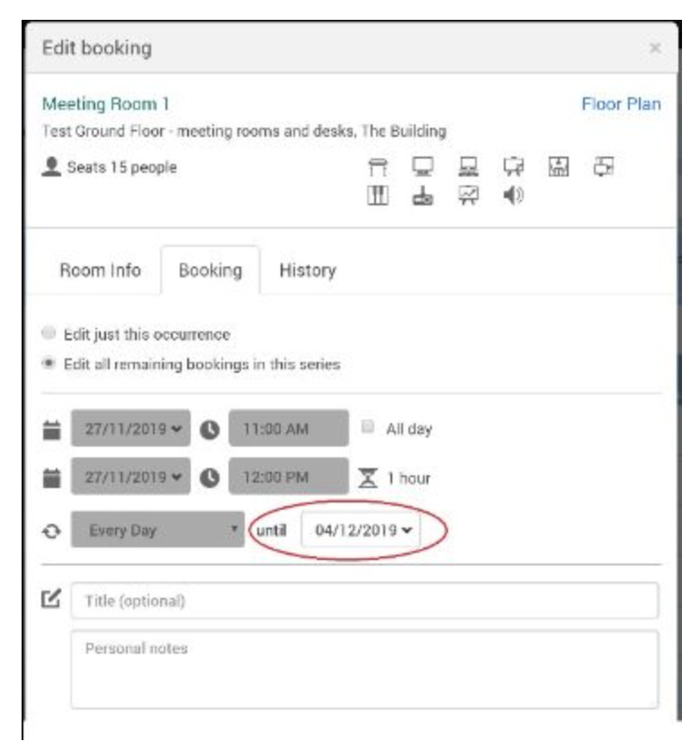Open the Floor Plan link
700x741 pixels.
point(621,104)
